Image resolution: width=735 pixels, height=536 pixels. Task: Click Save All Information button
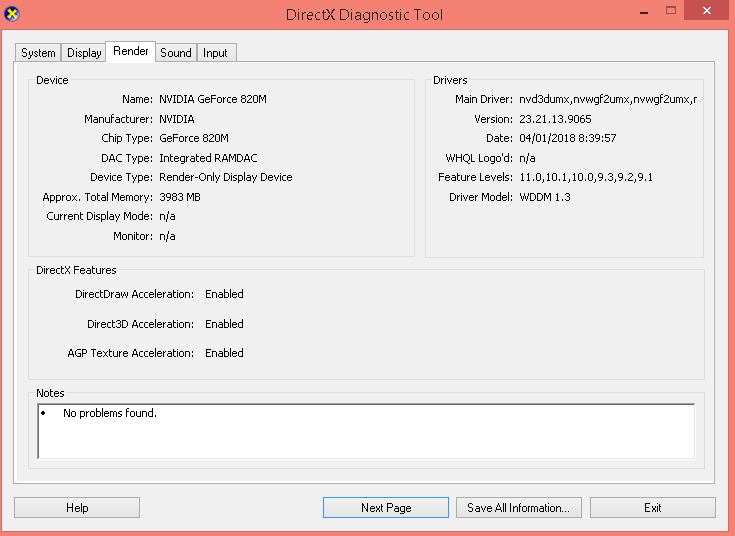click(518, 507)
